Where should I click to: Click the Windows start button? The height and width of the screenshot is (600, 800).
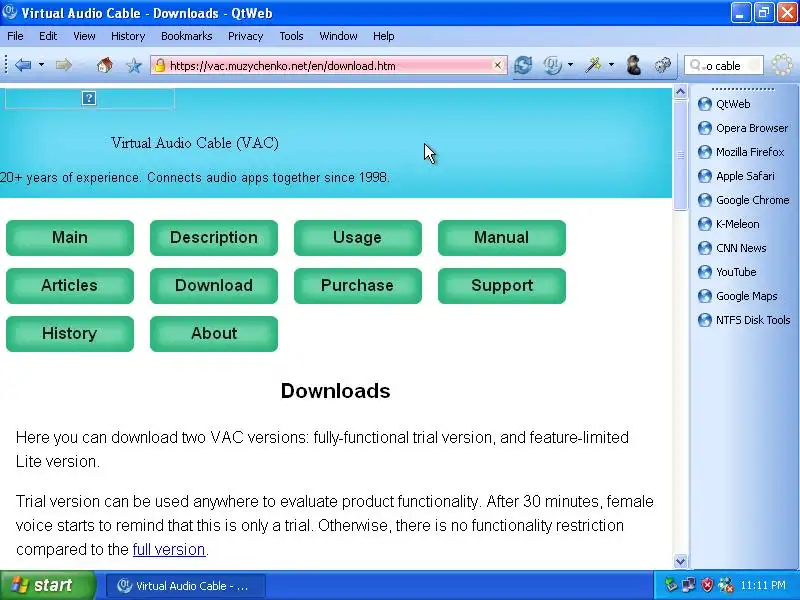pyautogui.click(x=48, y=585)
